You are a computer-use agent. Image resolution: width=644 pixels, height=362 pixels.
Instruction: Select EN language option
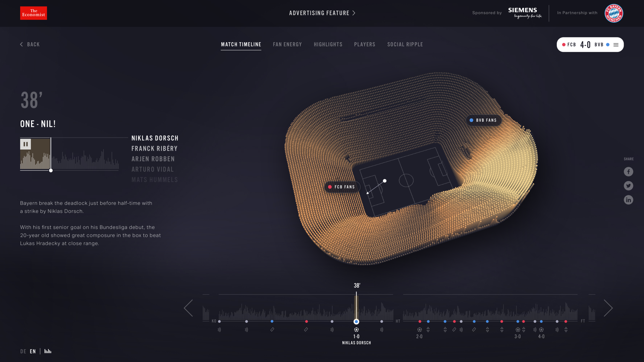tap(33, 351)
